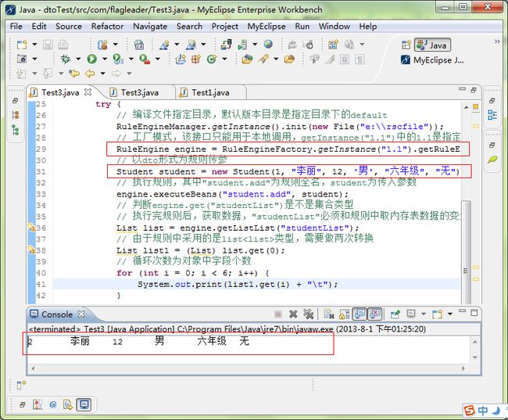This screenshot has height=420, width=508.
Task: Open the Search dropdown arrow
Action: [x=276, y=59]
